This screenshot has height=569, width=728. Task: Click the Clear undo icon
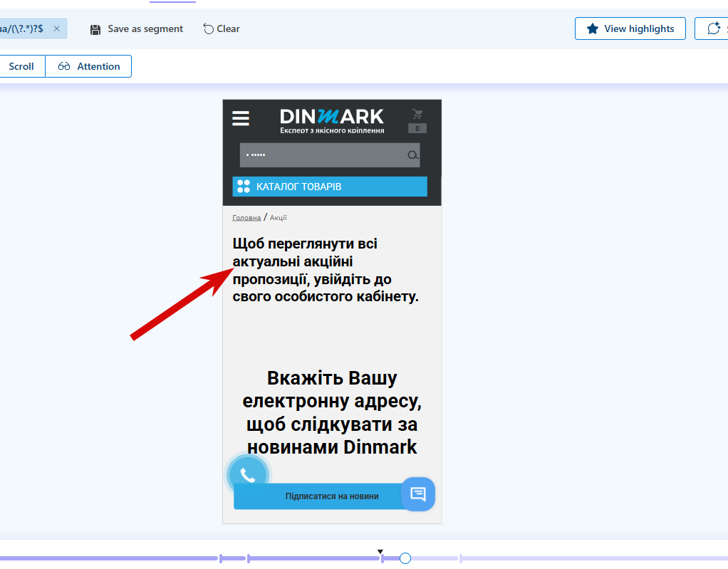point(209,28)
